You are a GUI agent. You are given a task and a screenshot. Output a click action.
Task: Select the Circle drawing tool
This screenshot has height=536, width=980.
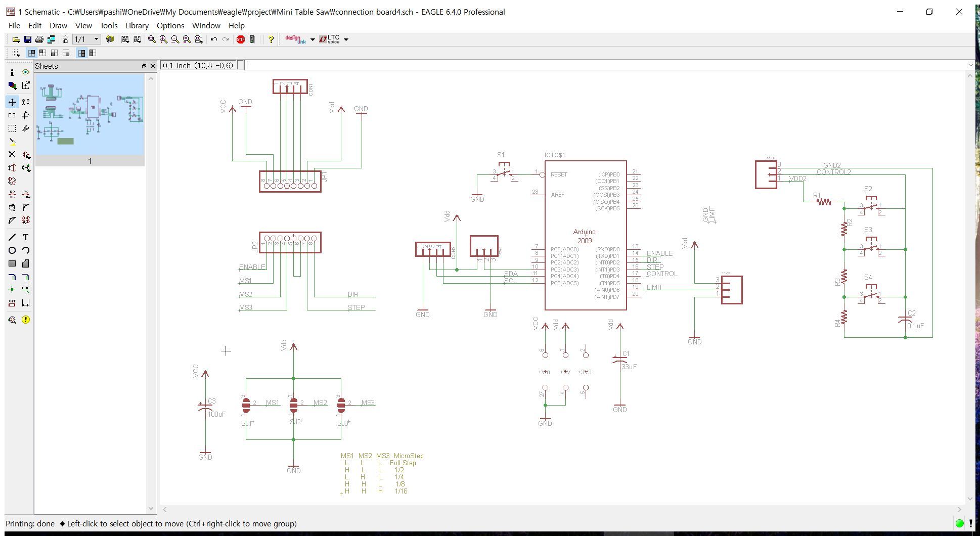tap(12, 250)
